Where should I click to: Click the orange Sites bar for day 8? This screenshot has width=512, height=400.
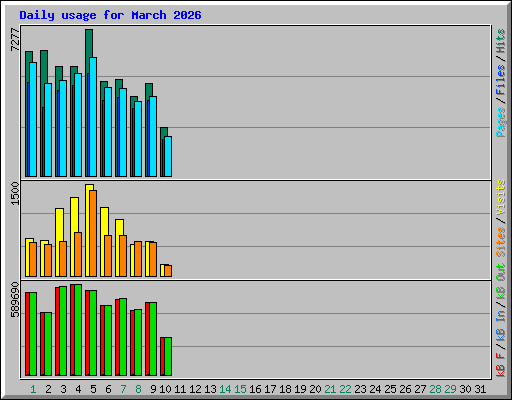(x=138, y=259)
